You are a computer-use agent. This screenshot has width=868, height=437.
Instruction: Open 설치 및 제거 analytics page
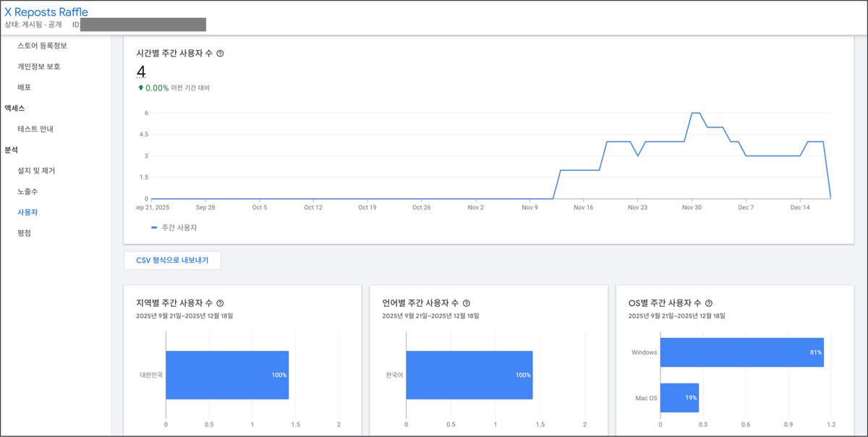pos(36,171)
